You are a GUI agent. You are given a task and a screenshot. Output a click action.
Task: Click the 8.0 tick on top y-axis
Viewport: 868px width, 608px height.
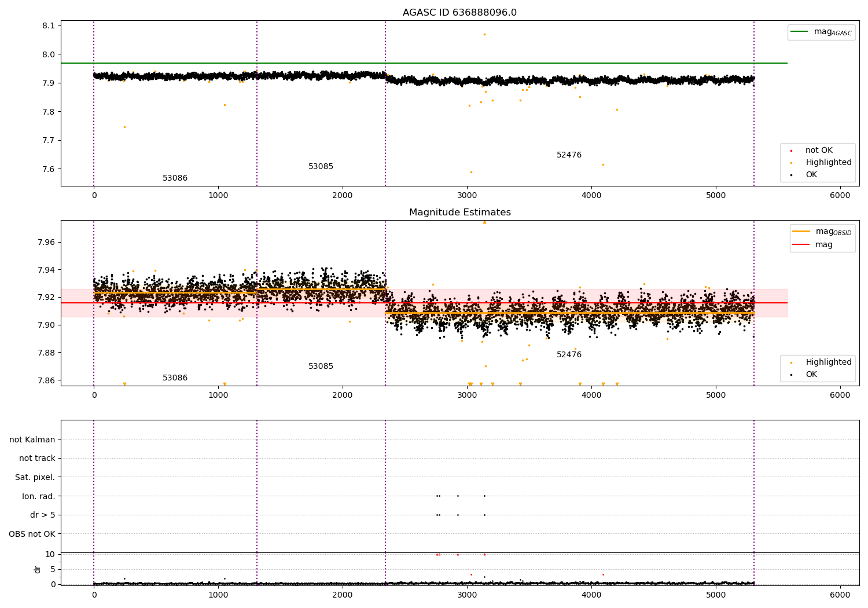point(49,54)
